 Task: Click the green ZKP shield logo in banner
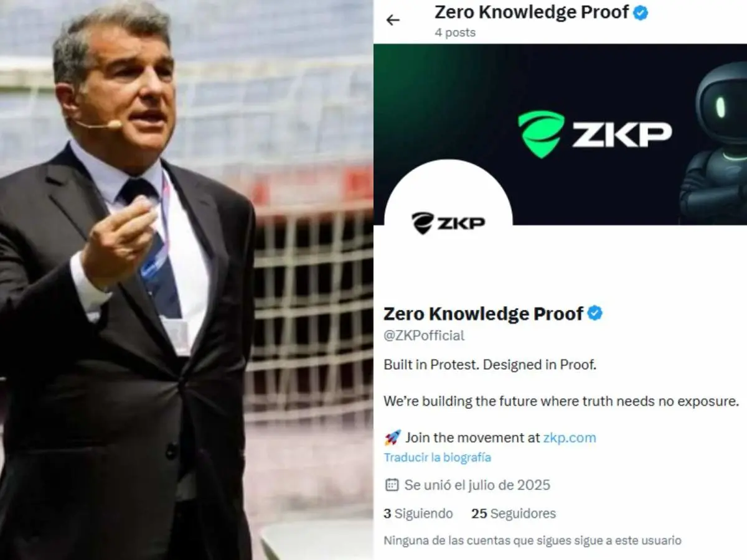pos(541,133)
